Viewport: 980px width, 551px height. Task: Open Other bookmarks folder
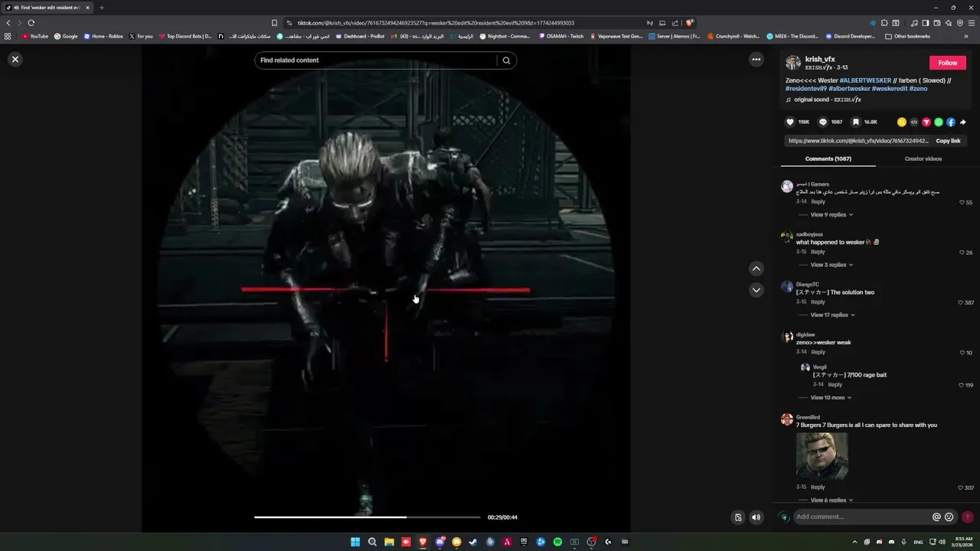(908, 36)
